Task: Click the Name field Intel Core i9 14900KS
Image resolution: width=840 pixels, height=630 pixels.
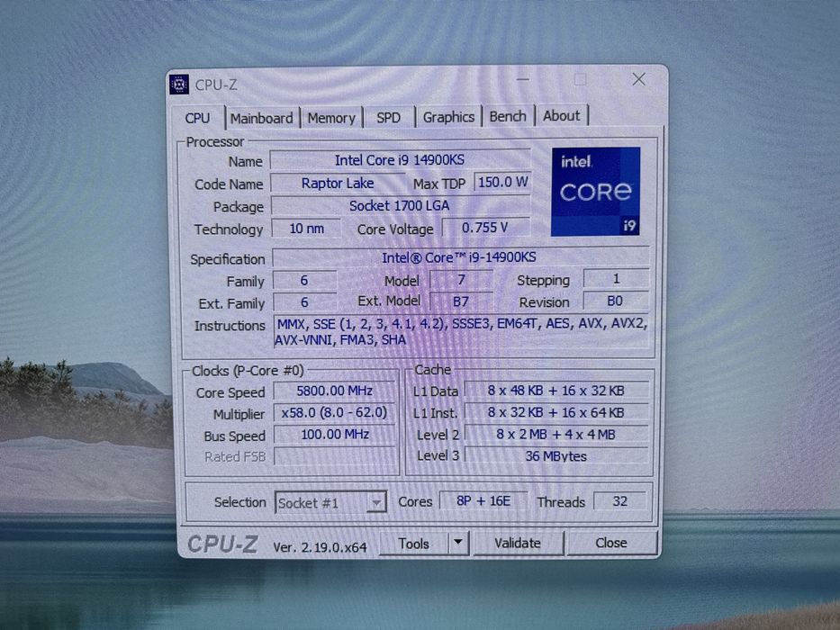Action: pyautogui.click(x=400, y=160)
